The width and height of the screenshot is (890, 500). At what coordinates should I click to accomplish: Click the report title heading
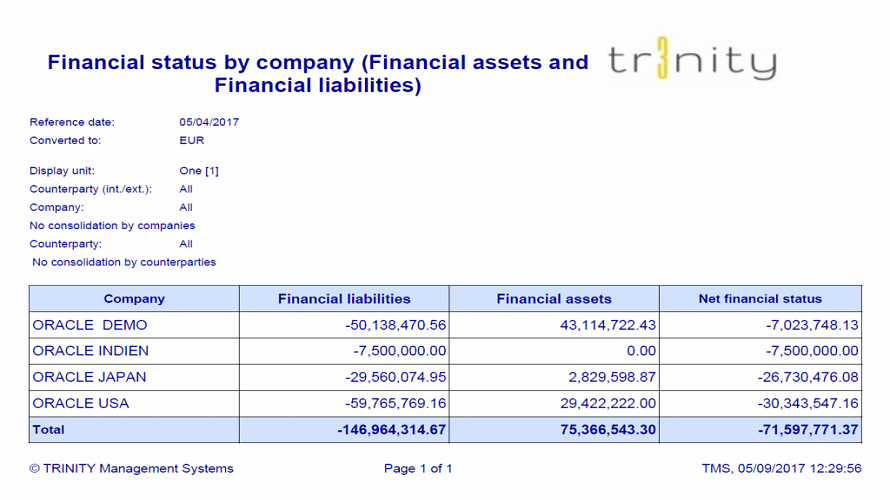point(318,74)
